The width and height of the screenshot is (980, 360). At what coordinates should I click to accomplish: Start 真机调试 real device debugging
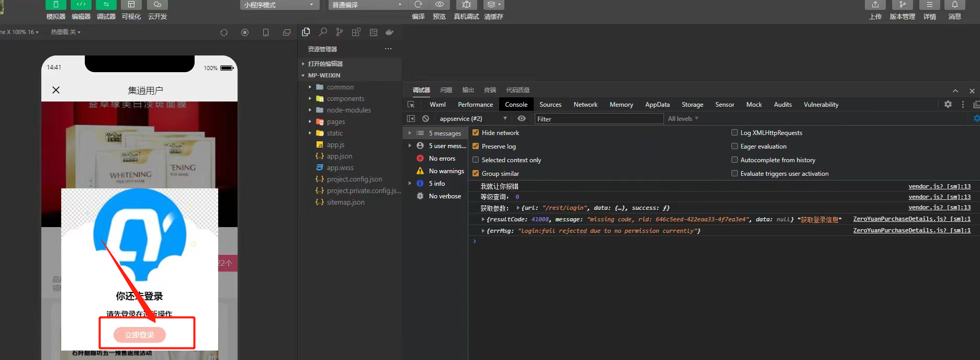click(466, 5)
